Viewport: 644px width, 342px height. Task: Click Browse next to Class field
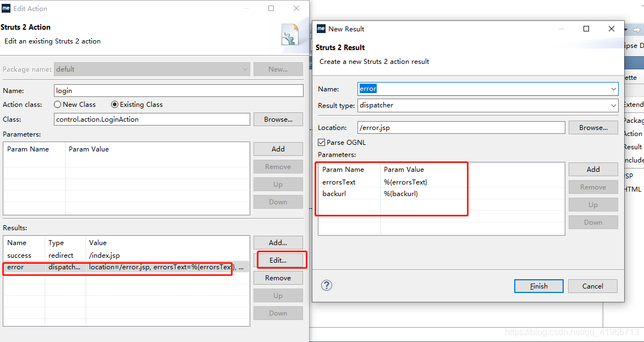coord(278,119)
